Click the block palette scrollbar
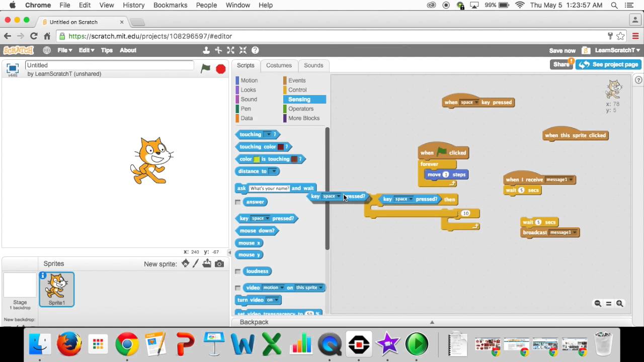 (x=327, y=189)
